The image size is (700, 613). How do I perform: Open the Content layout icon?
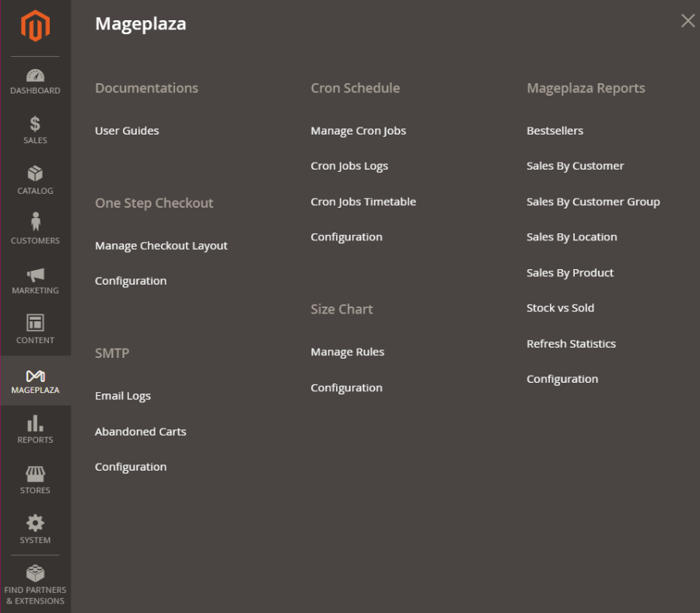[x=35, y=323]
